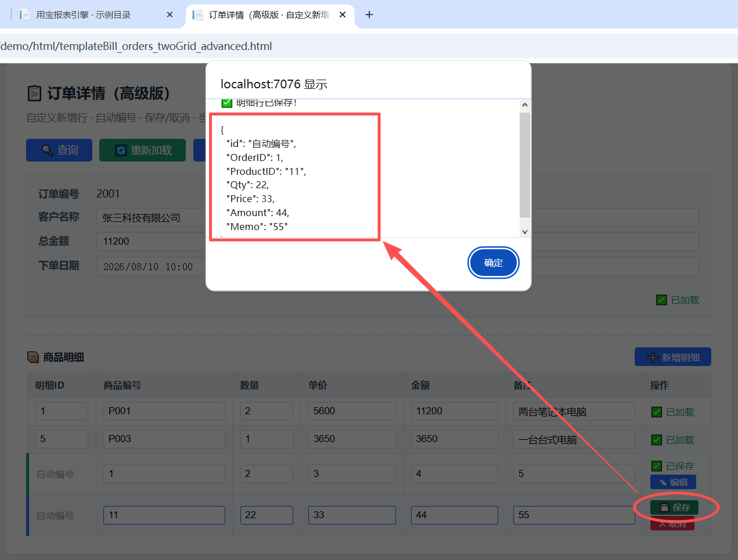Switch to the 订单详情 (高级版) tab
Image resolution: width=738 pixels, height=560 pixels.
coord(269,15)
